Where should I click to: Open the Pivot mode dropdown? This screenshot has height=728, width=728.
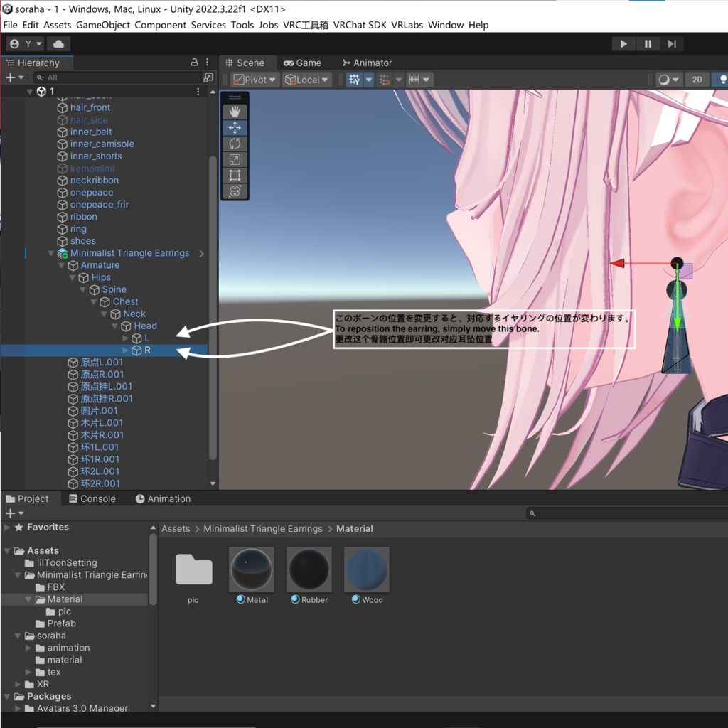pyautogui.click(x=255, y=80)
